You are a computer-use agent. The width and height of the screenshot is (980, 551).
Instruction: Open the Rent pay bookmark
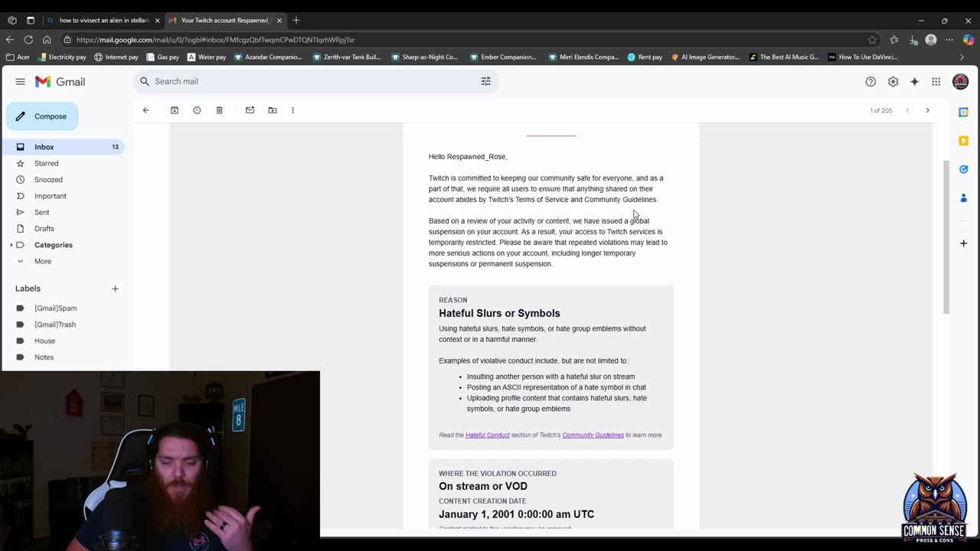pyautogui.click(x=645, y=57)
